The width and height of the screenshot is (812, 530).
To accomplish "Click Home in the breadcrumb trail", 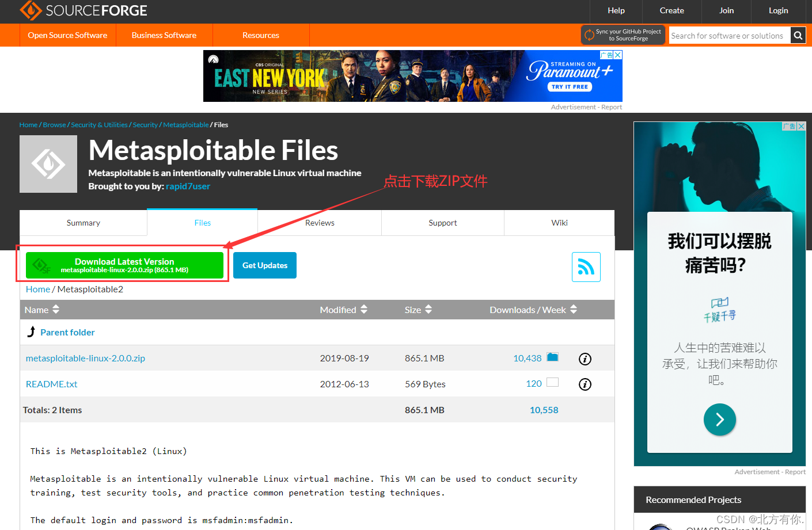I will [28, 125].
